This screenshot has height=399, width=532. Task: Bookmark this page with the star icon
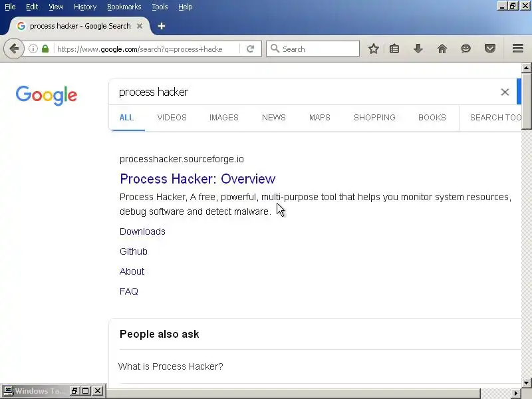point(374,49)
